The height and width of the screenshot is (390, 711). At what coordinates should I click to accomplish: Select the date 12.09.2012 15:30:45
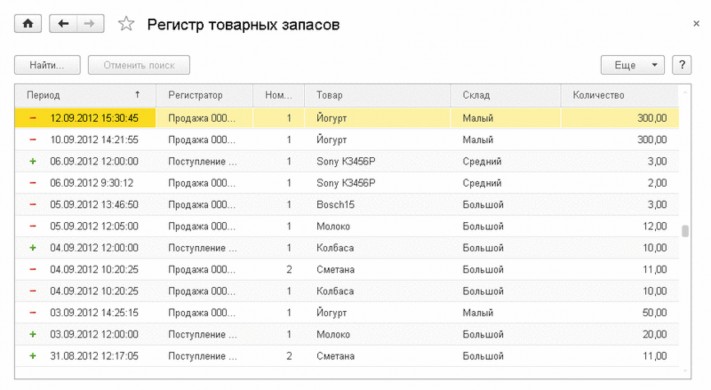pyautogui.click(x=94, y=118)
